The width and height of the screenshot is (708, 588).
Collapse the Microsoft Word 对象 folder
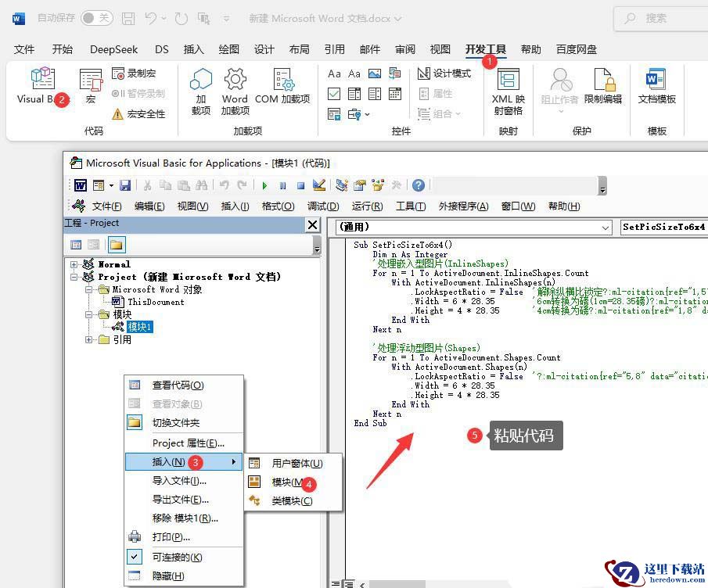88,289
